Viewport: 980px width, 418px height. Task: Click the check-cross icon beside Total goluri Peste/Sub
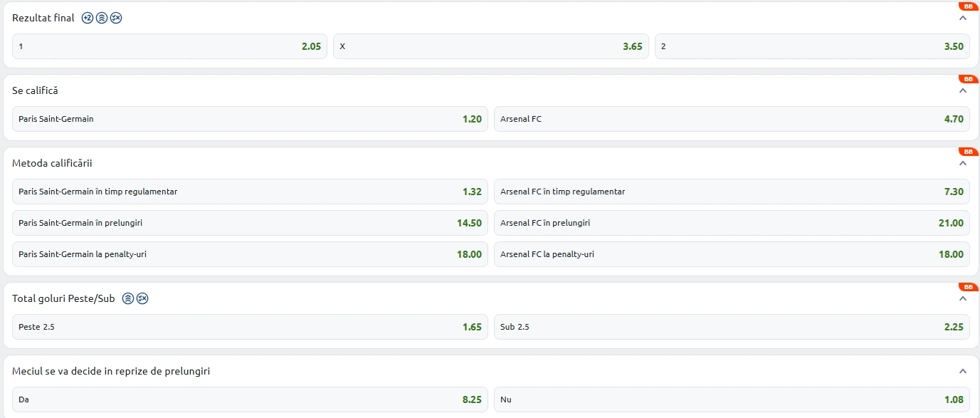(x=142, y=298)
